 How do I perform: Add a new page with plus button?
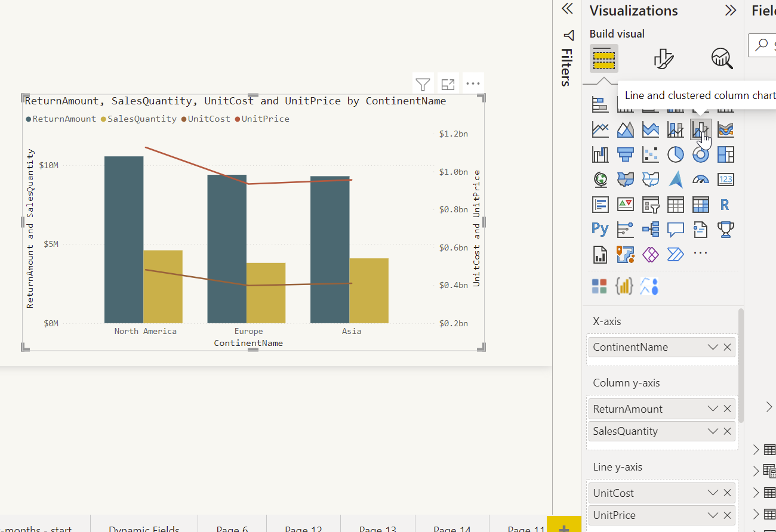point(564,527)
